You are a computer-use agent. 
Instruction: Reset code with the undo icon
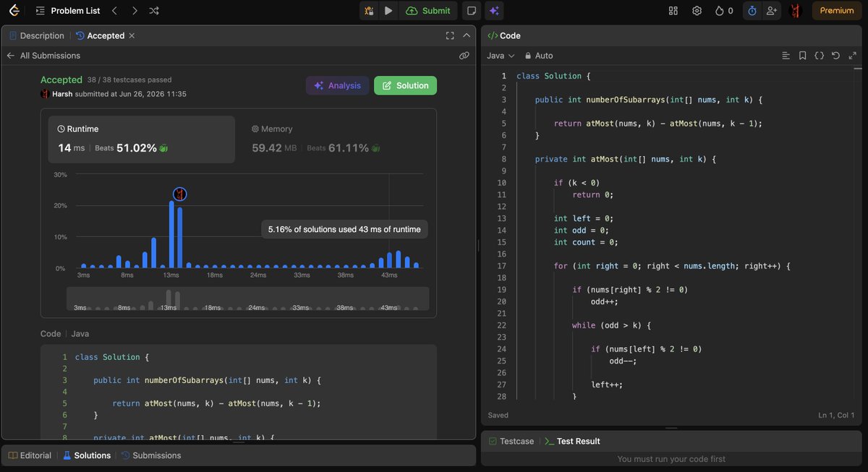pyautogui.click(x=836, y=56)
